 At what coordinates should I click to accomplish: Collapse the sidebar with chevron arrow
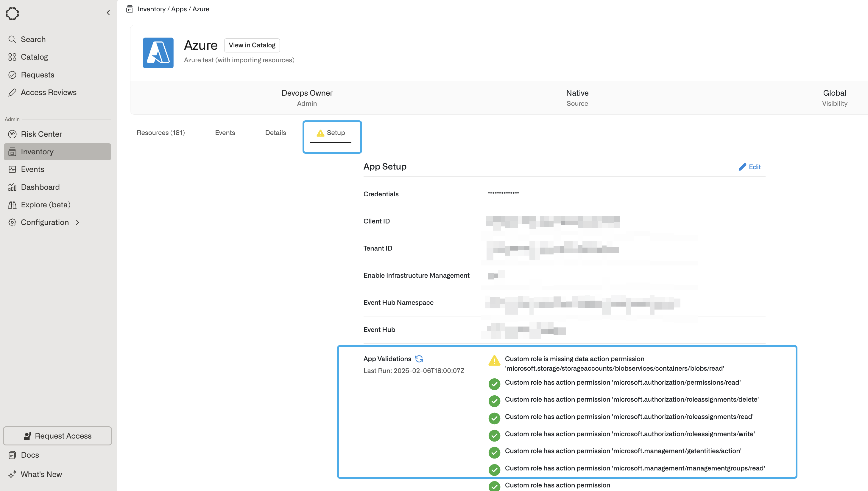point(108,13)
